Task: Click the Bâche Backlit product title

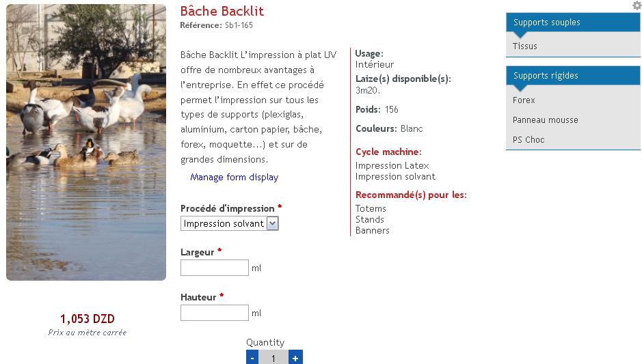Action: pos(222,11)
